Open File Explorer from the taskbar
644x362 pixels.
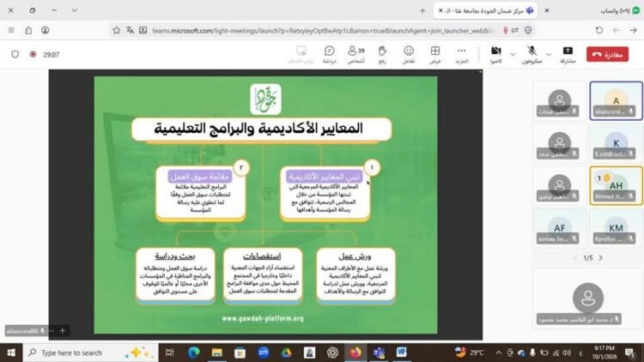pos(216,353)
